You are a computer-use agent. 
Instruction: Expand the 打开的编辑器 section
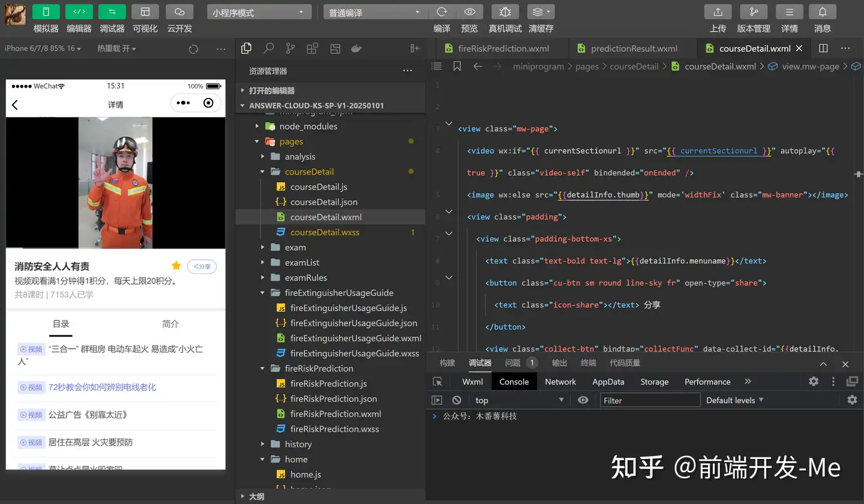(331, 91)
